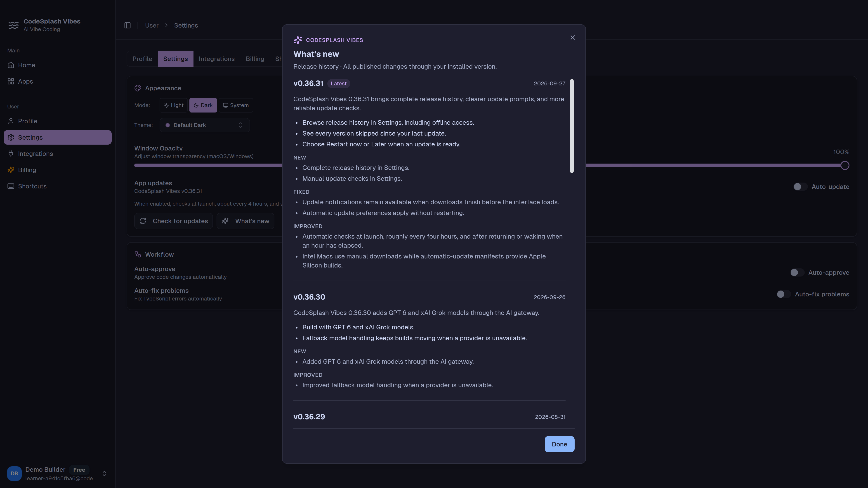Click the DB user avatar
The image size is (868, 488).
[14, 474]
